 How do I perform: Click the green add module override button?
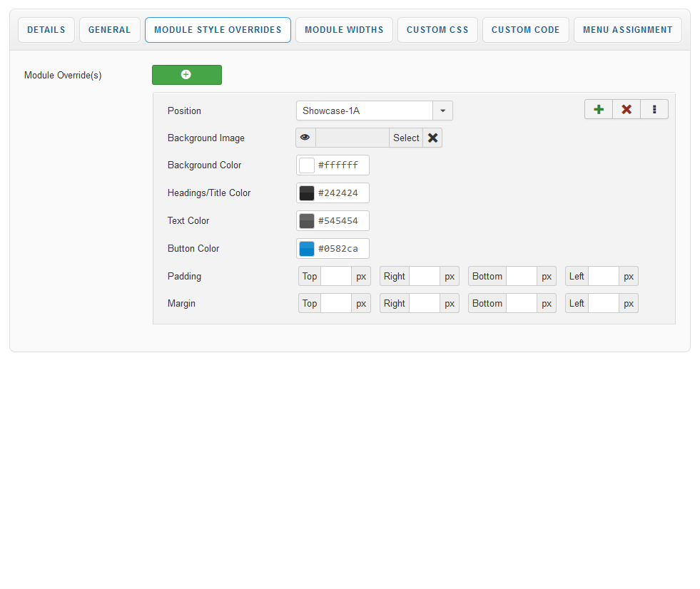186,75
